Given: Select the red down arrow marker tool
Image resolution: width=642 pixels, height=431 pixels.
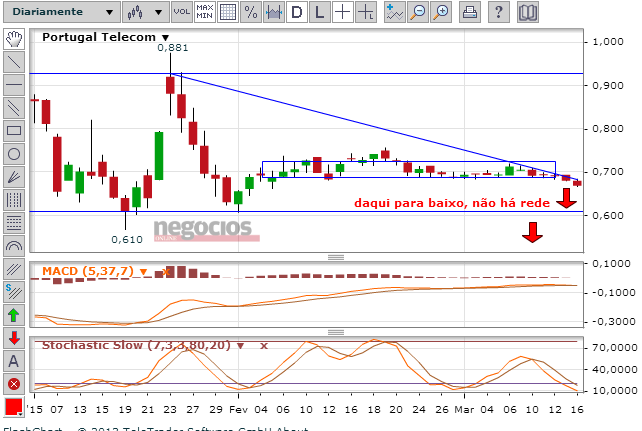Looking at the screenshot, I should [x=14, y=338].
